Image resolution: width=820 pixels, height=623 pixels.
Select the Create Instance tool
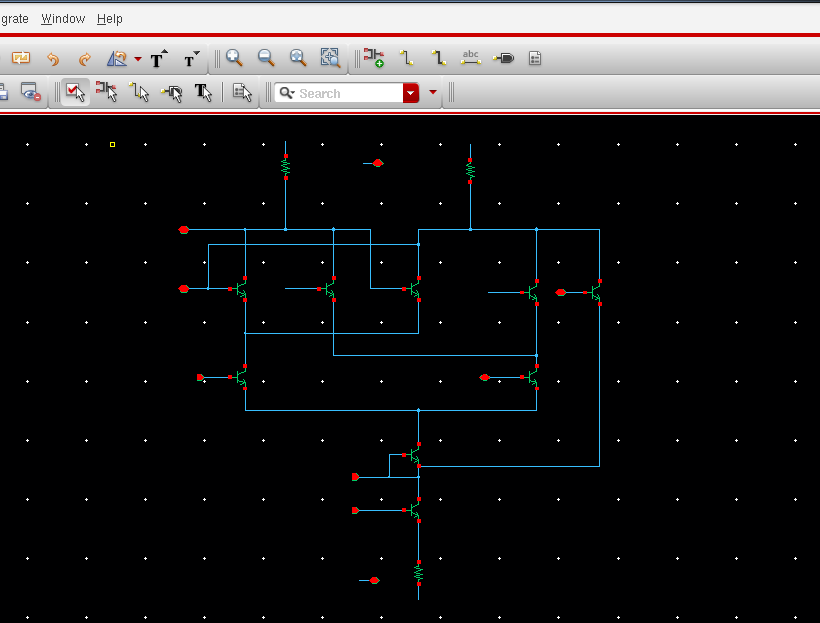coord(373,58)
